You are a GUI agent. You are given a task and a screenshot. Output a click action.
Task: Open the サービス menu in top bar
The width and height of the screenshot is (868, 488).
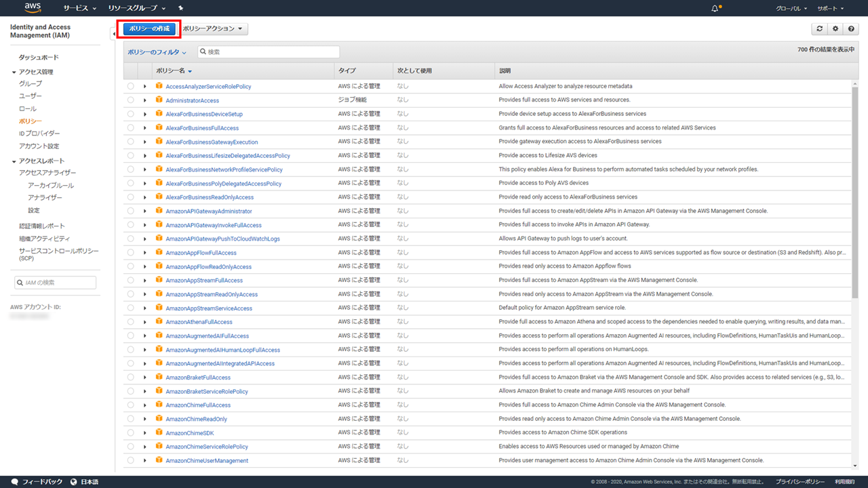[79, 8]
